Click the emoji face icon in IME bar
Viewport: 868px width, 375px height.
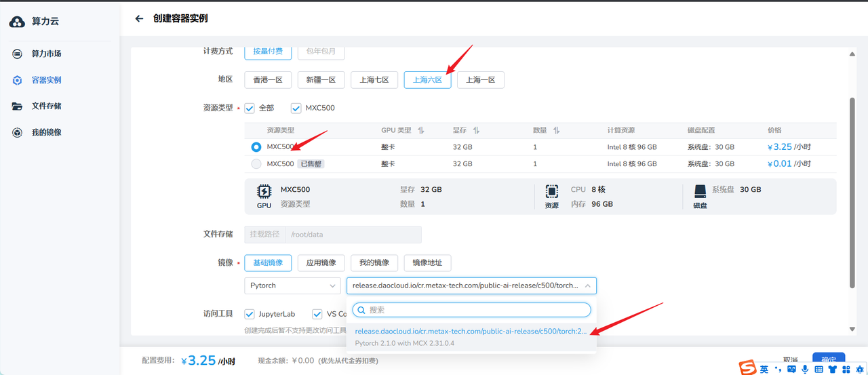(791, 370)
